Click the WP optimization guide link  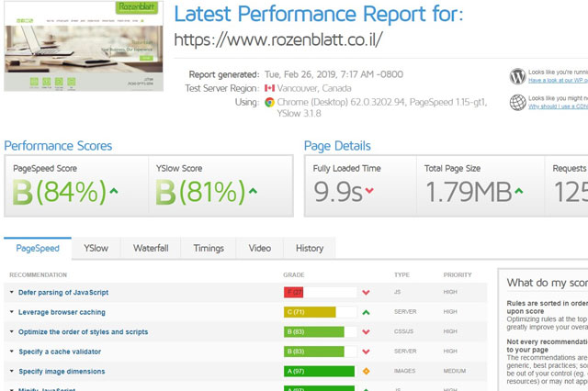tap(558, 80)
